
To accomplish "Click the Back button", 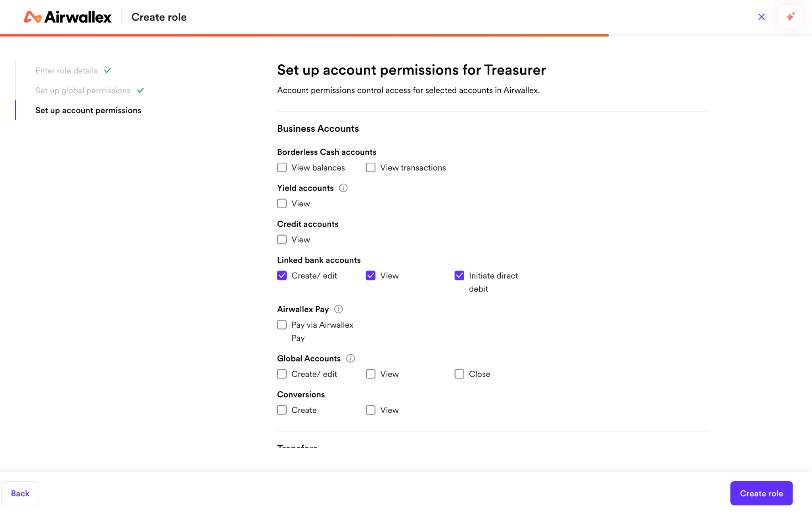I will coord(20,493).
